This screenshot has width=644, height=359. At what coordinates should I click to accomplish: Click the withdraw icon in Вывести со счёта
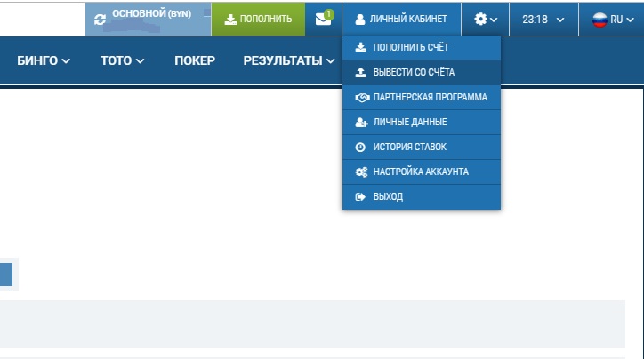click(x=360, y=72)
